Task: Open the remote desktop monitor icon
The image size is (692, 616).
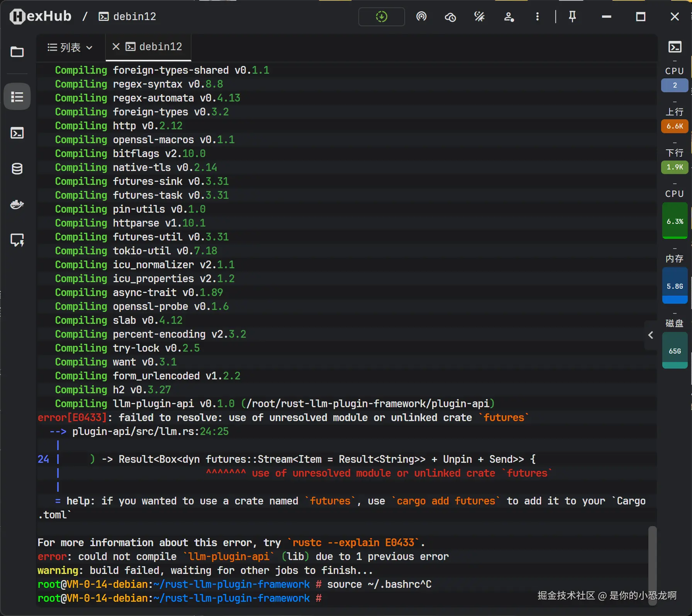Action: point(17,240)
